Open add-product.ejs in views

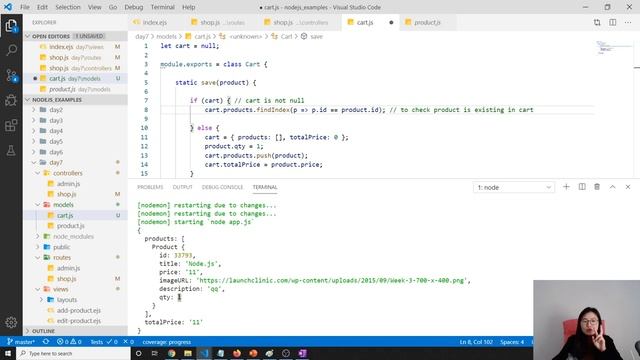pos(78,310)
